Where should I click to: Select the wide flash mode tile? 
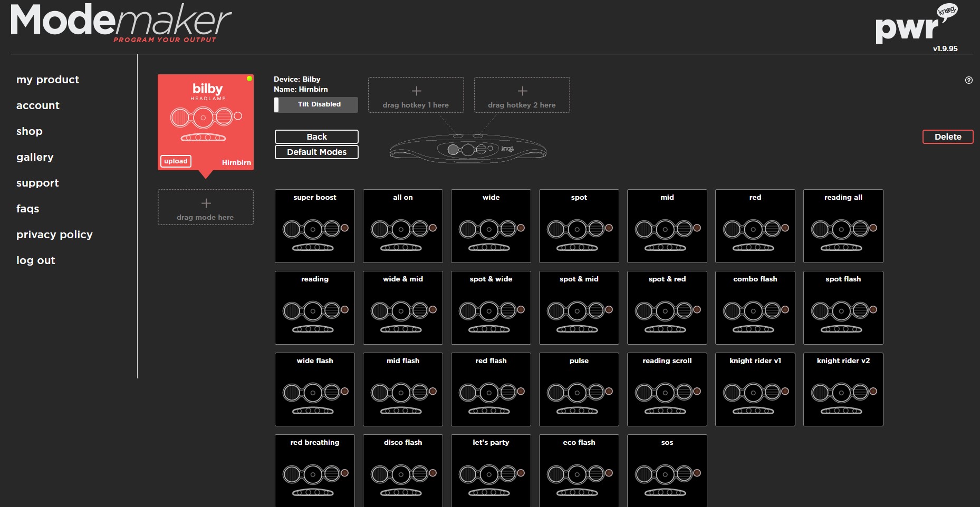[315, 389]
